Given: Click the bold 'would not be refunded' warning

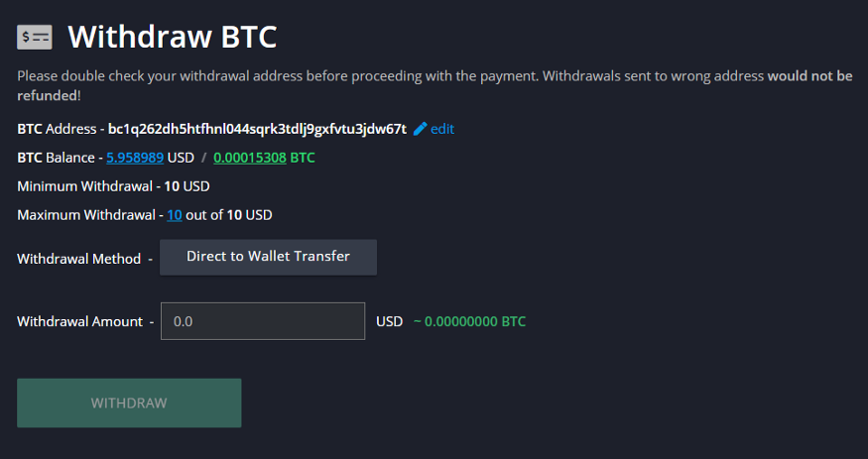Looking at the screenshot, I should [809, 76].
